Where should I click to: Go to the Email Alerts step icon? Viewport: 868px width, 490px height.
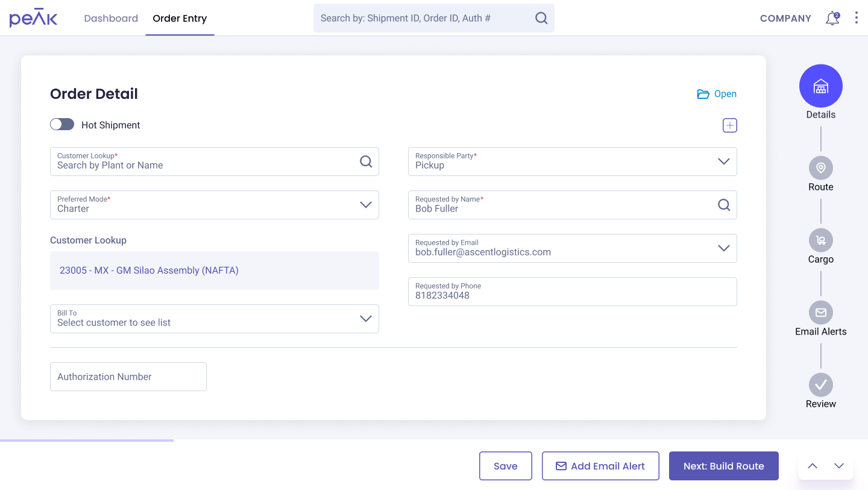point(821,312)
